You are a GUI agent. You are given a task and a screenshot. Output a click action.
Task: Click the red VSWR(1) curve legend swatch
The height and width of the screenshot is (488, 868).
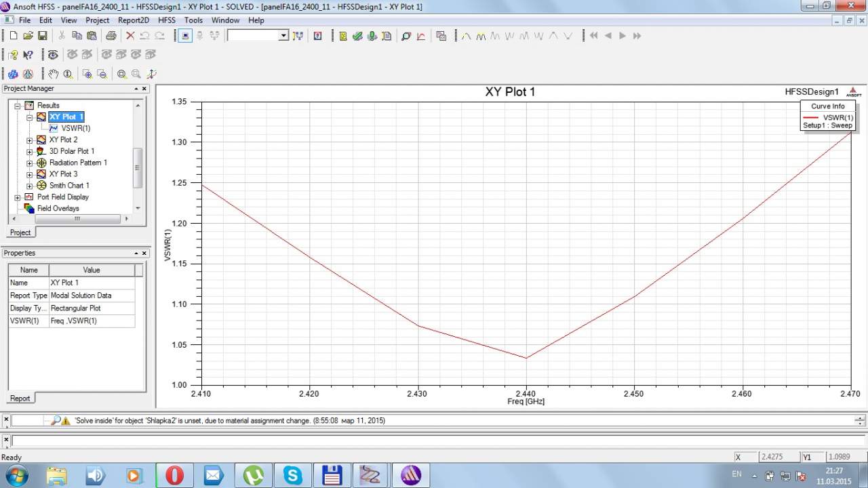810,118
